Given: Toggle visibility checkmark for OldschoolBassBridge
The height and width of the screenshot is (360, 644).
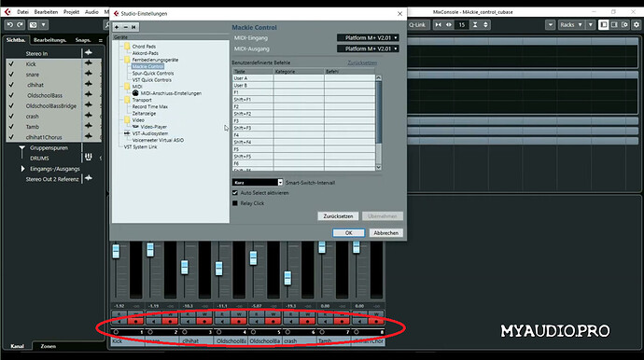Looking at the screenshot, I should (x=11, y=106).
